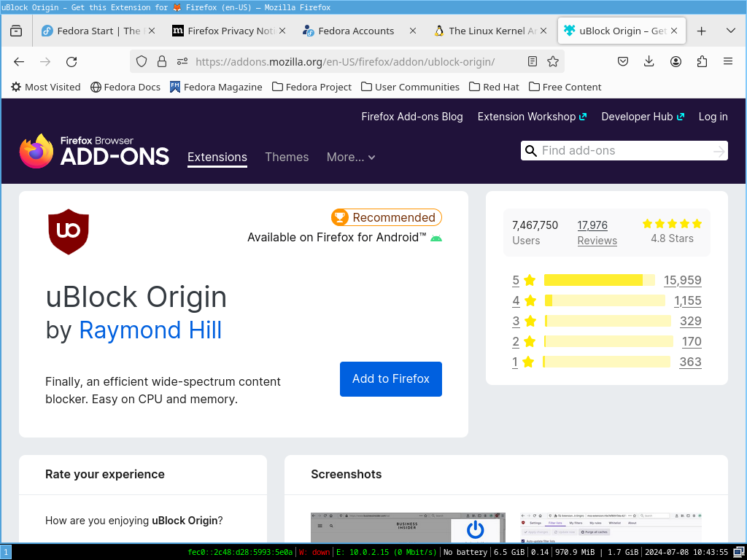Open the Extension Workshop link
Screen dimensions: 747x560
point(532,117)
